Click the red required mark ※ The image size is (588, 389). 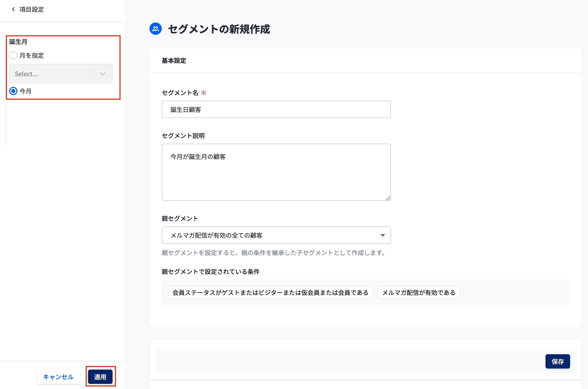[204, 93]
